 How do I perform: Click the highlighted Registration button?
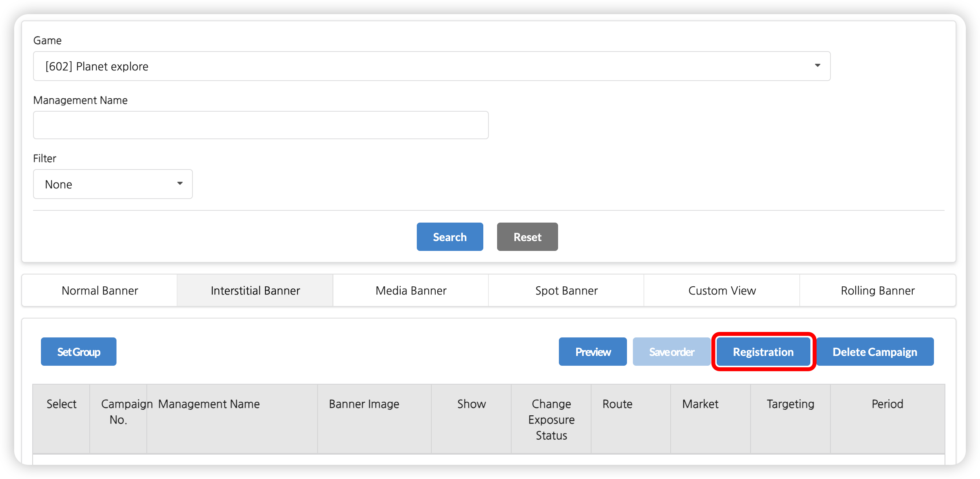763,352
